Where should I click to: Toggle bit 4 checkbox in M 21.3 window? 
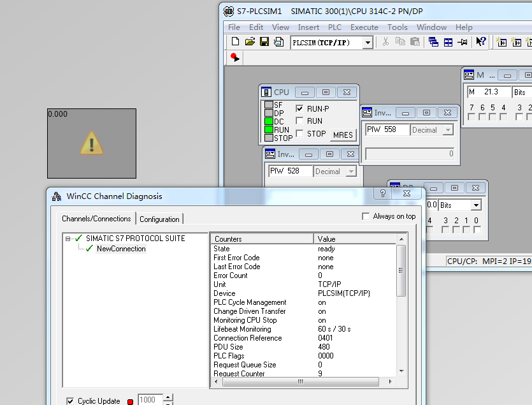click(x=503, y=117)
